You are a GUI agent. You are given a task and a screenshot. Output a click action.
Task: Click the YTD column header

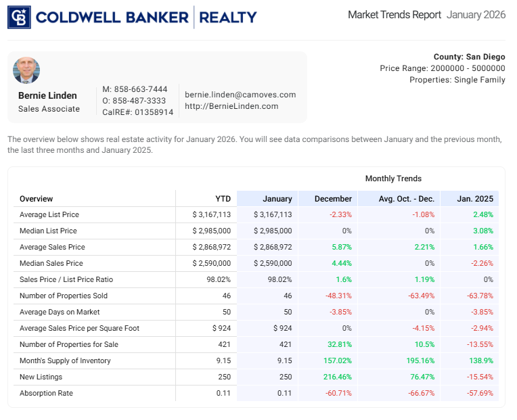pyautogui.click(x=223, y=199)
